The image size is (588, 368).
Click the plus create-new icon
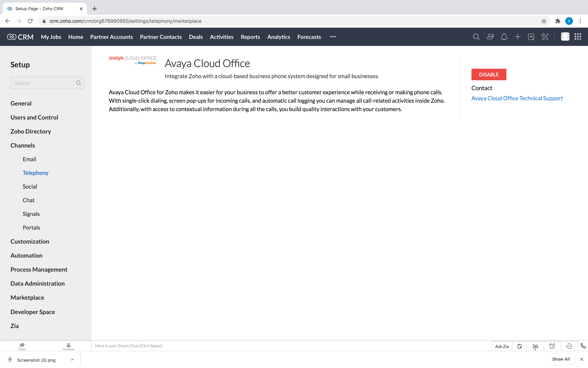(x=517, y=37)
